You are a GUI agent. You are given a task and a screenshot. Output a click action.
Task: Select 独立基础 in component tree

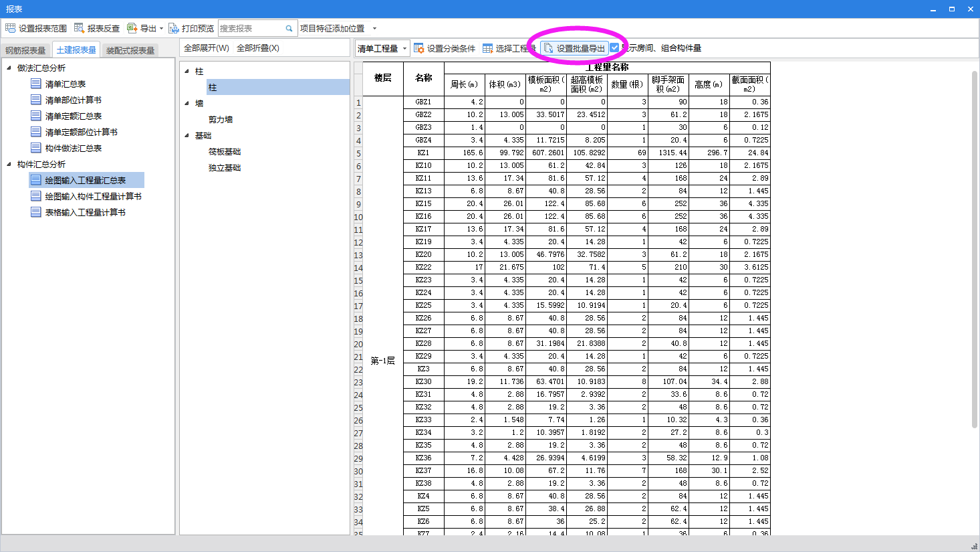click(225, 167)
